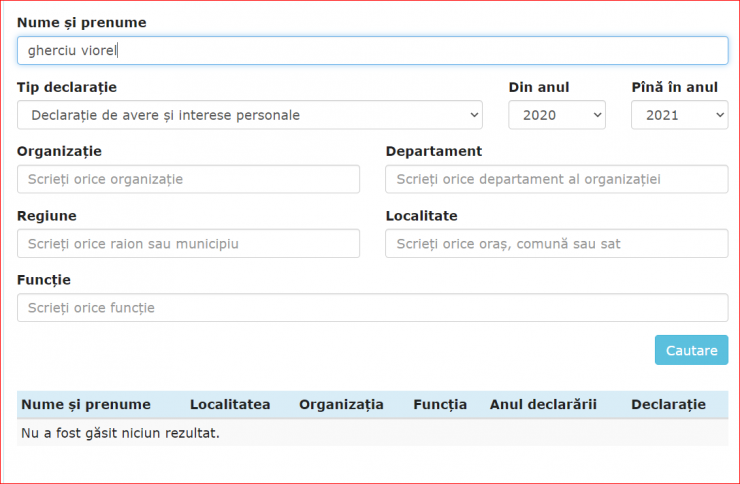The width and height of the screenshot is (740, 484).
Task: Click the no results found row
Action: point(373,433)
